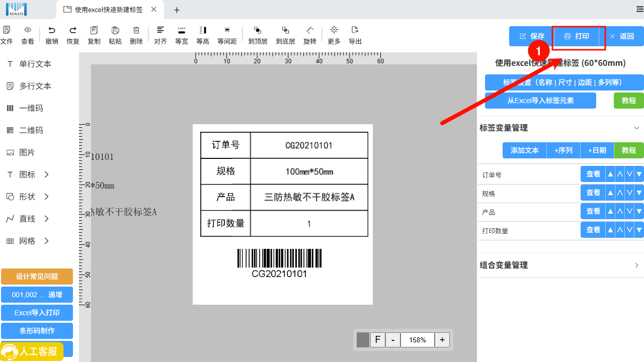This screenshot has width=644, height=362.
Task: Apply 等宽 equal width tool
Action: tap(182, 35)
